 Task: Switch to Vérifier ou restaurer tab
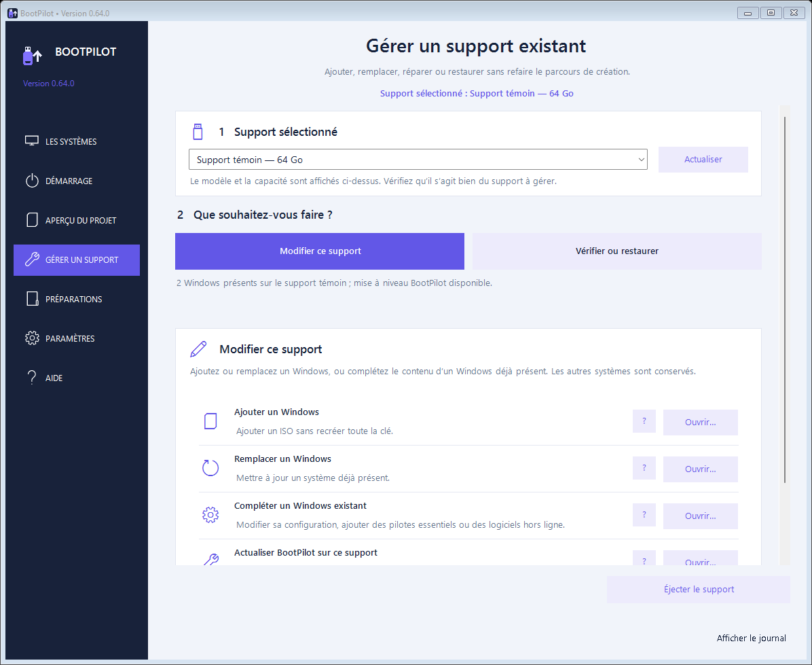pos(616,251)
